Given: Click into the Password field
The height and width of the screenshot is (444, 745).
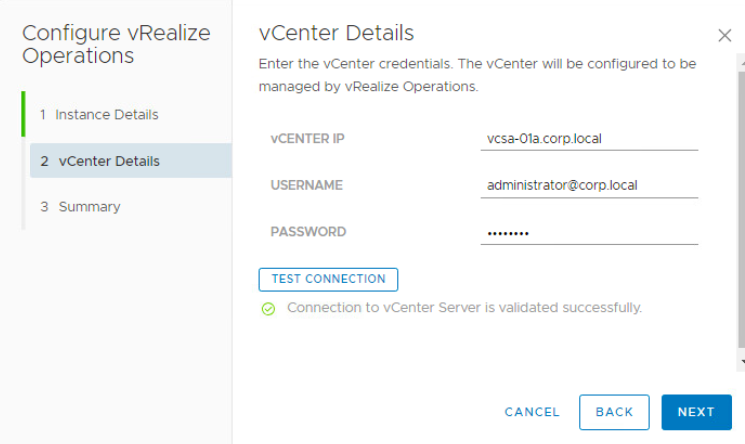Looking at the screenshot, I should click(588, 232).
